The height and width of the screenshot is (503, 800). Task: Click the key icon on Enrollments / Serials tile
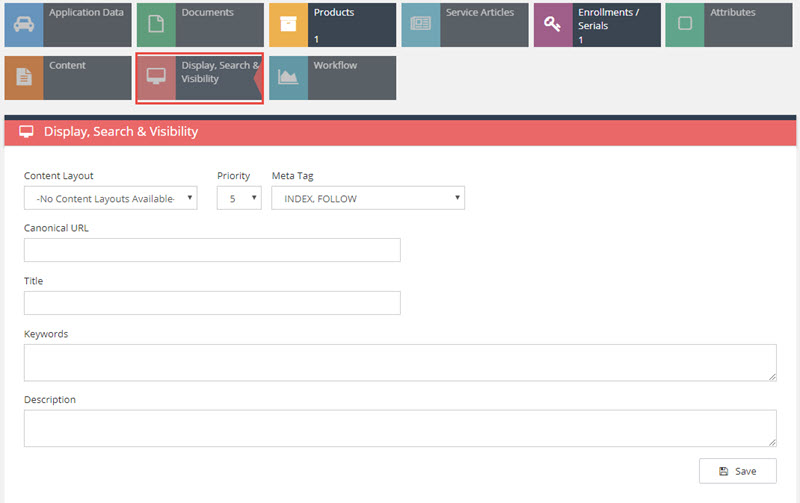[x=553, y=23]
